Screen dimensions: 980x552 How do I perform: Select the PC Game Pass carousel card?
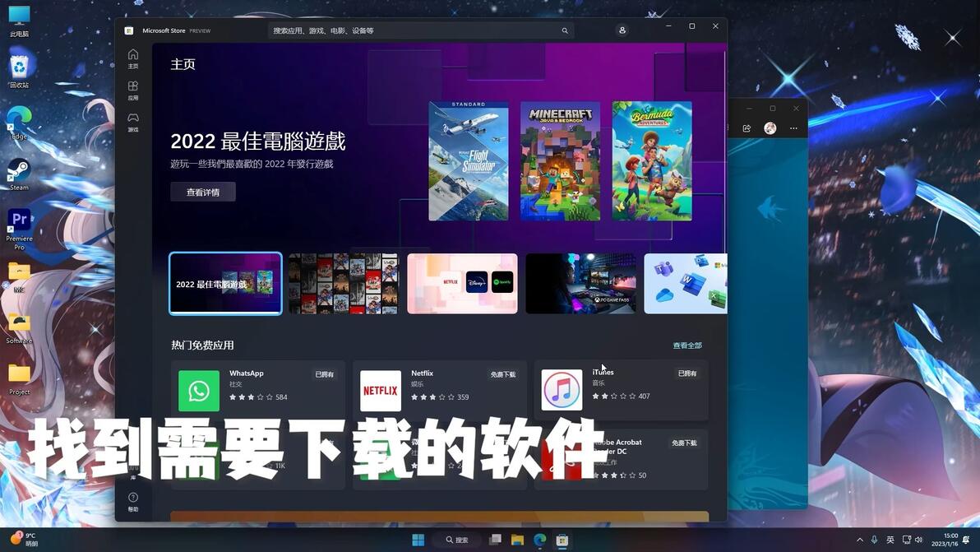pos(580,283)
